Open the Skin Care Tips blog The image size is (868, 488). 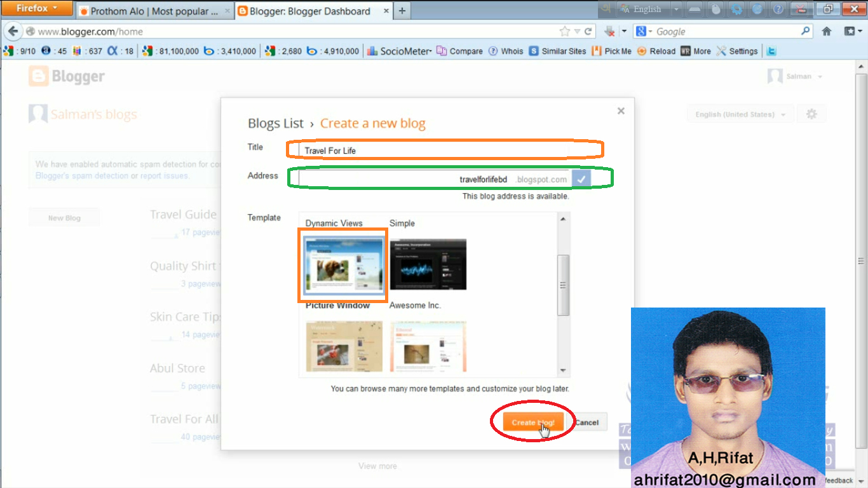pyautogui.click(x=185, y=317)
